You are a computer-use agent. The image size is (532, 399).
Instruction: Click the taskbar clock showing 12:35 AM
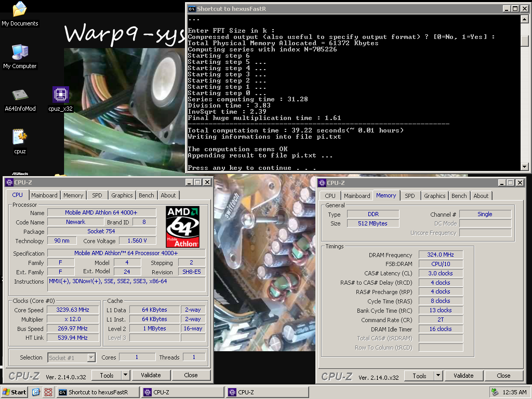point(514,392)
